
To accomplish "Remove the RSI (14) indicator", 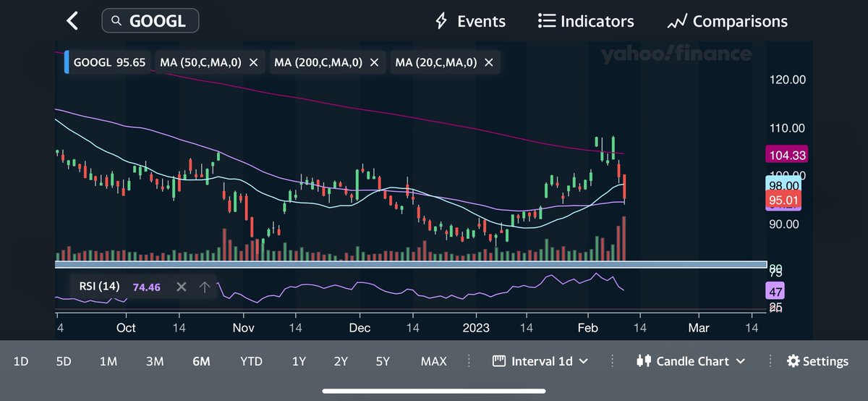I will click(182, 287).
